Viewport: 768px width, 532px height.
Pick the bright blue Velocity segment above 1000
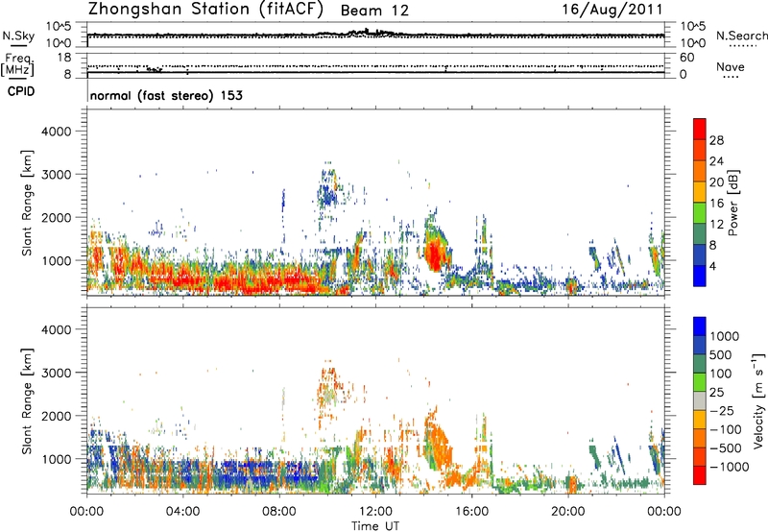[x=700, y=326]
